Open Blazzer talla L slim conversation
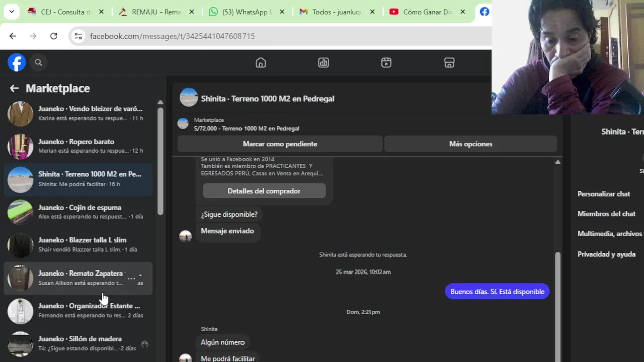Image resolution: width=644 pixels, height=362 pixels. pos(78,245)
